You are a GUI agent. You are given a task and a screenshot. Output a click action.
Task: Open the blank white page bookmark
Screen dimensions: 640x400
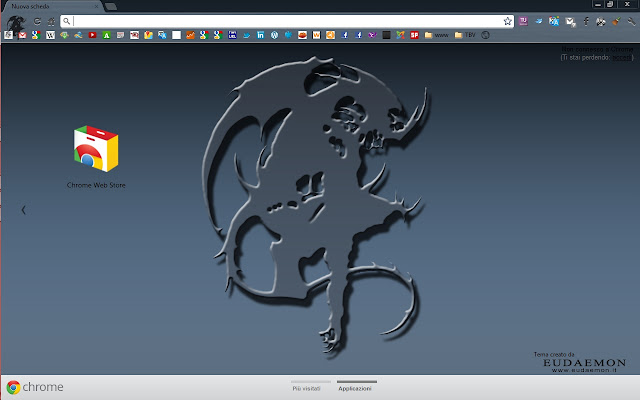point(176,35)
